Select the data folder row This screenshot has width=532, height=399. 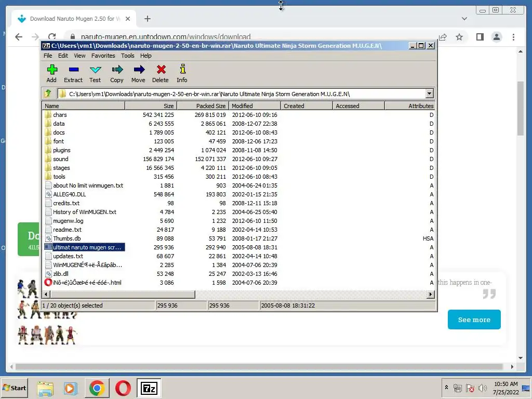coord(238,124)
